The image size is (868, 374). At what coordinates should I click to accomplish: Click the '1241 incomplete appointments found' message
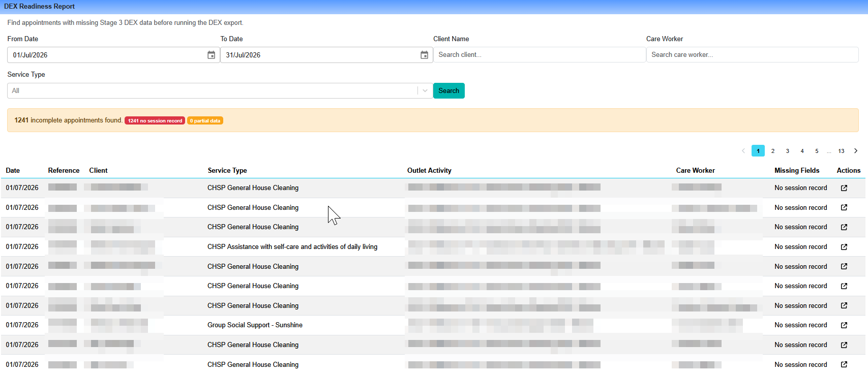coord(68,120)
